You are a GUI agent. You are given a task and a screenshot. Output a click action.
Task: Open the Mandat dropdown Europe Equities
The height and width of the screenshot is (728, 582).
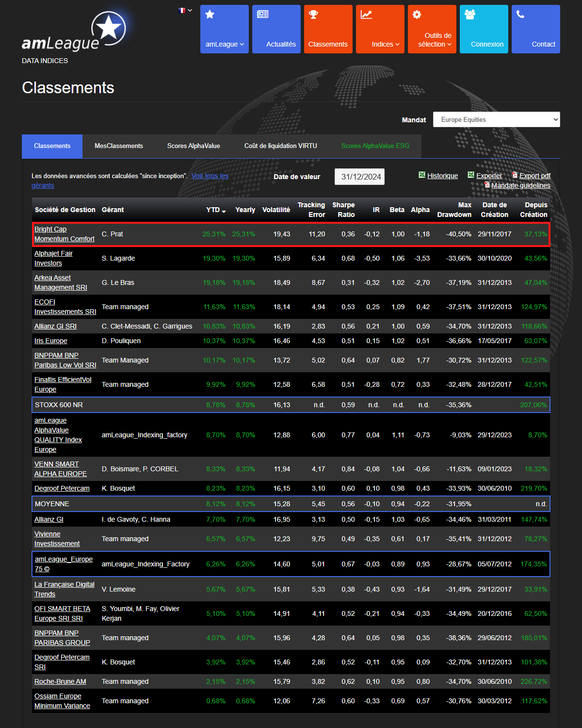pos(497,119)
